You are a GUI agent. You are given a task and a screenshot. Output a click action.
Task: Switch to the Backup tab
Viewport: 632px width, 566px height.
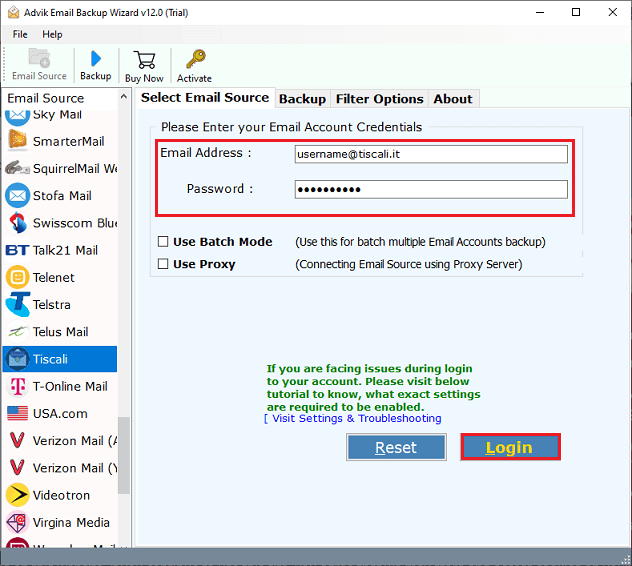click(x=302, y=99)
